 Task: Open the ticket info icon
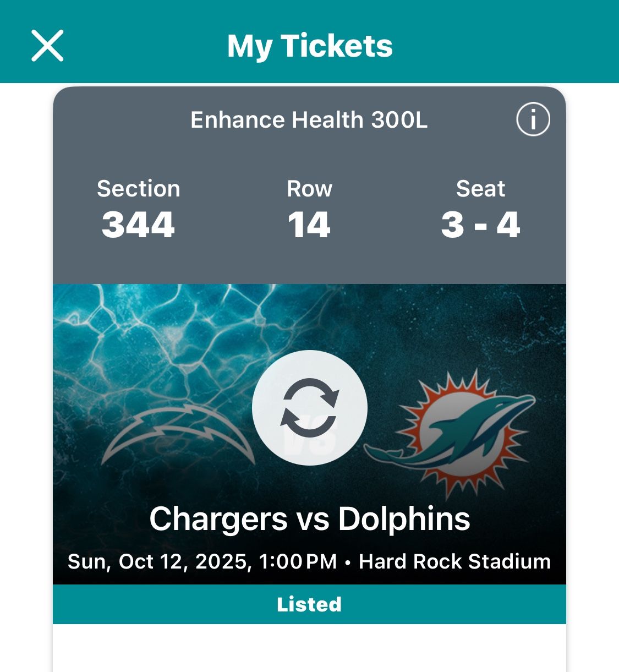coord(533,119)
